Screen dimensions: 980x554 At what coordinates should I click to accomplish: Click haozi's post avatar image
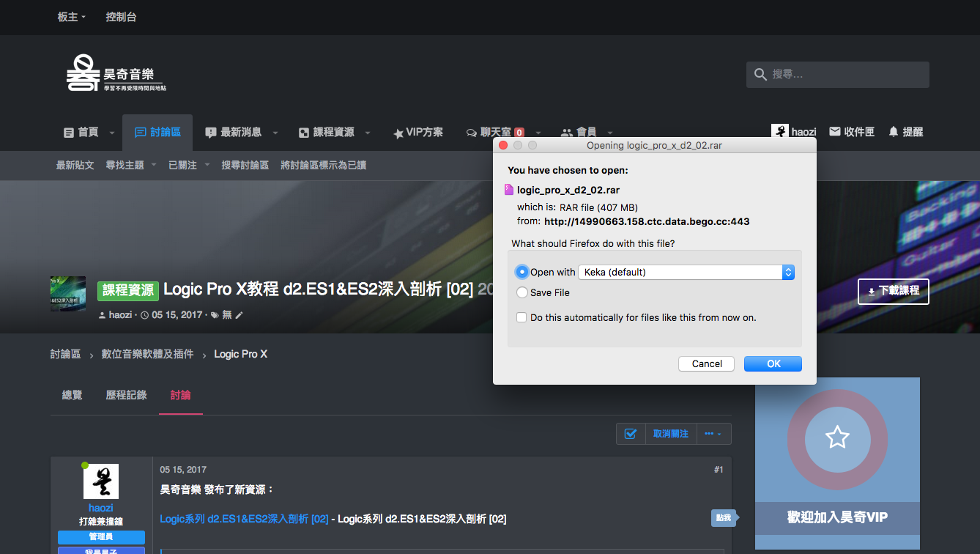(x=101, y=481)
